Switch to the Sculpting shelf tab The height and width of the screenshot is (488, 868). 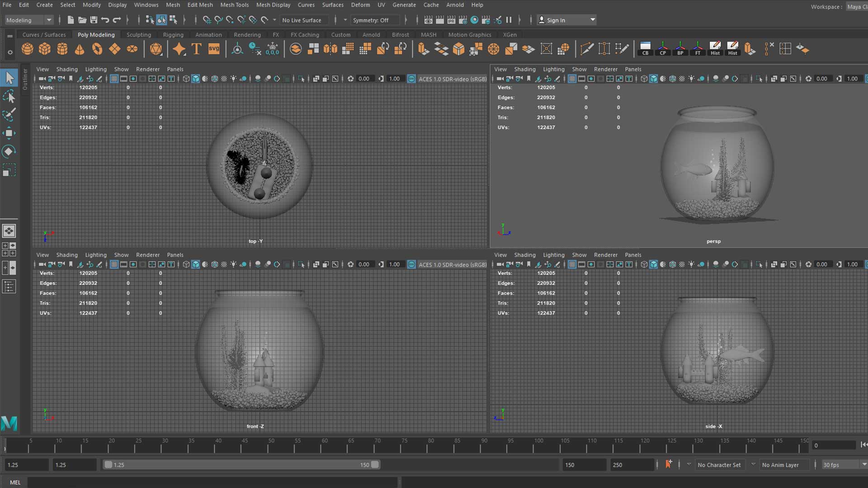(138, 35)
